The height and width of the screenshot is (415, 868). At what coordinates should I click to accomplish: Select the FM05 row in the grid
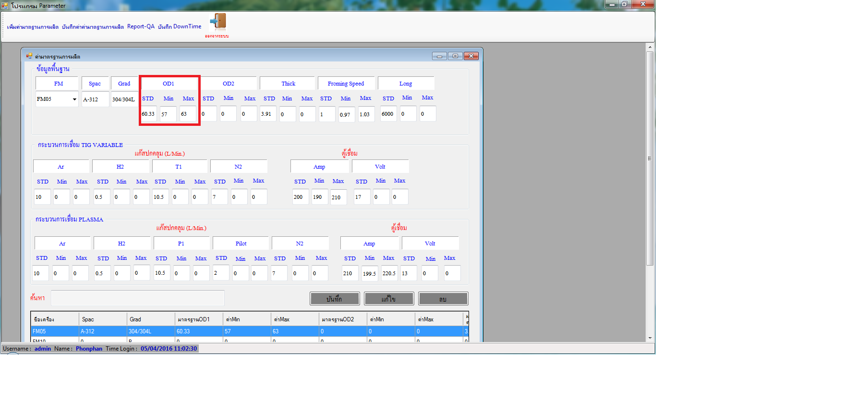(249, 331)
